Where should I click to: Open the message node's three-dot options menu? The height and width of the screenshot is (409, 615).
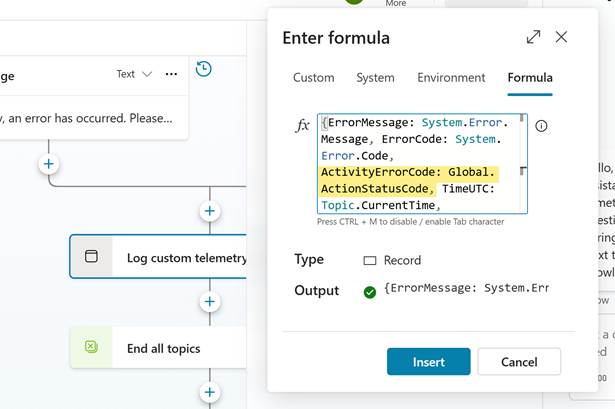pyautogui.click(x=172, y=74)
